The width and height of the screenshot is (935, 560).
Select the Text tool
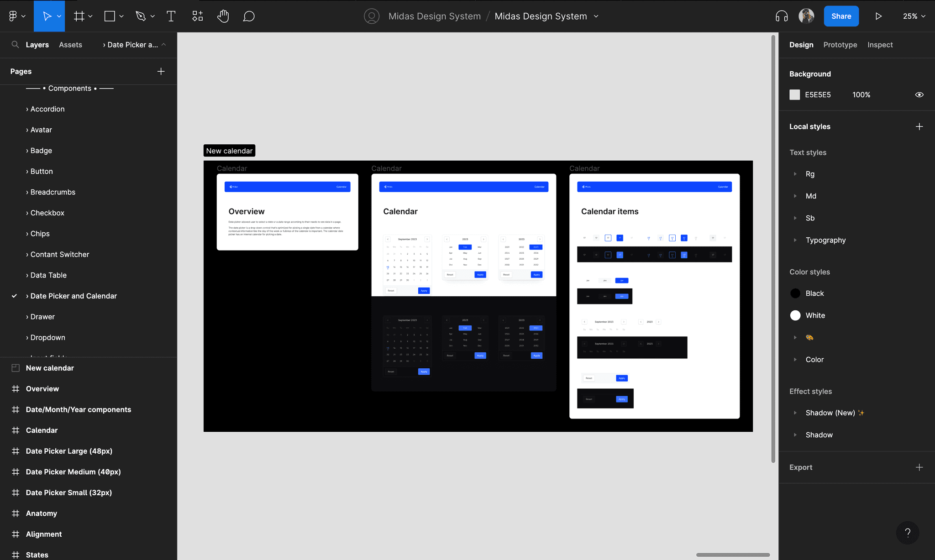pos(171,16)
